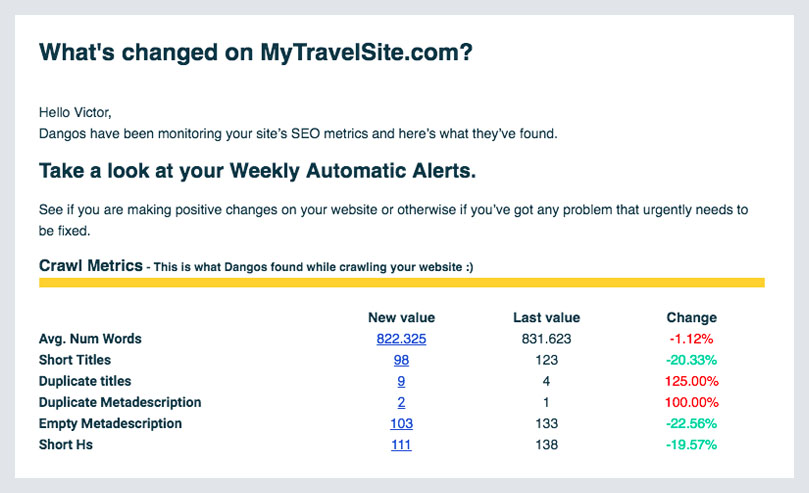This screenshot has height=493, width=809.
Task: Open the Short Hs value 111 link
Action: click(401, 445)
